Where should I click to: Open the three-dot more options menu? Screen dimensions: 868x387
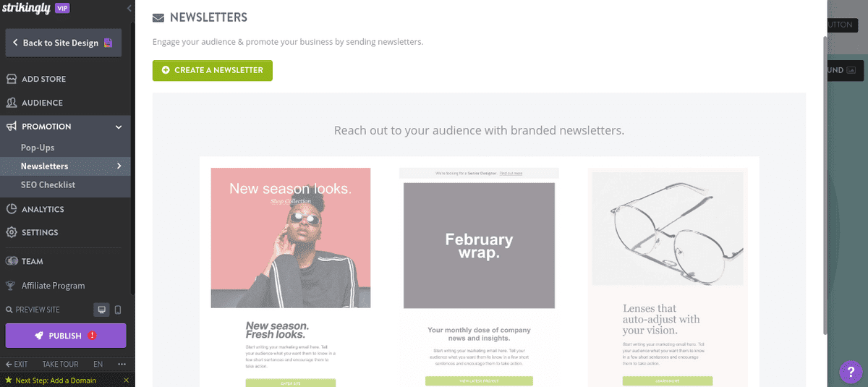122,364
